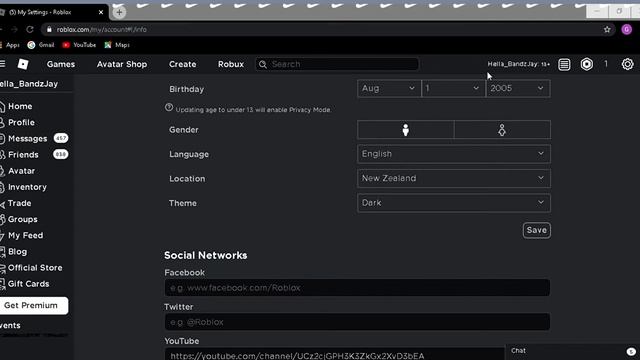Close the My Settings - Roblox tab
640x360 pixels.
(101, 12)
